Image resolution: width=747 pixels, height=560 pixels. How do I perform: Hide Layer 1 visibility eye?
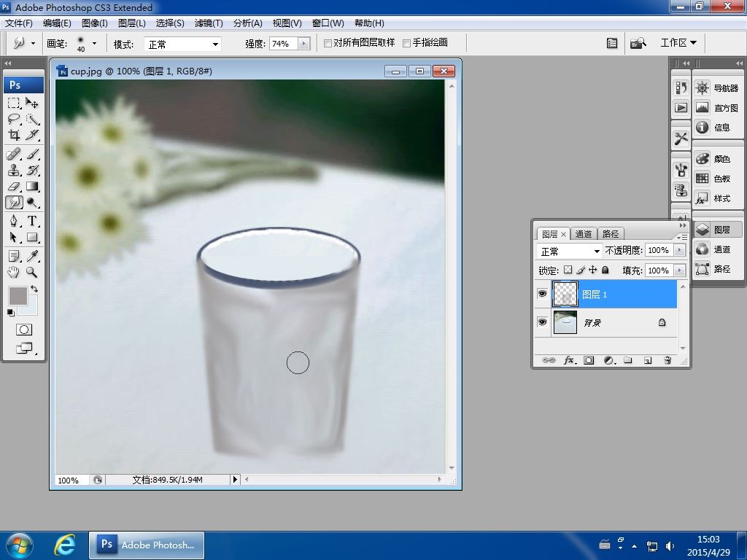click(542, 294)
